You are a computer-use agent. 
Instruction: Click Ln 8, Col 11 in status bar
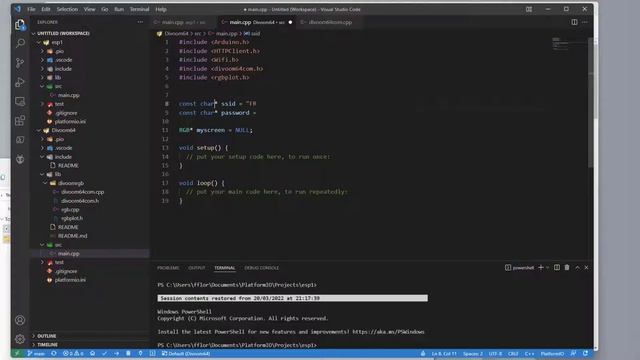click(x=444, y=353)
